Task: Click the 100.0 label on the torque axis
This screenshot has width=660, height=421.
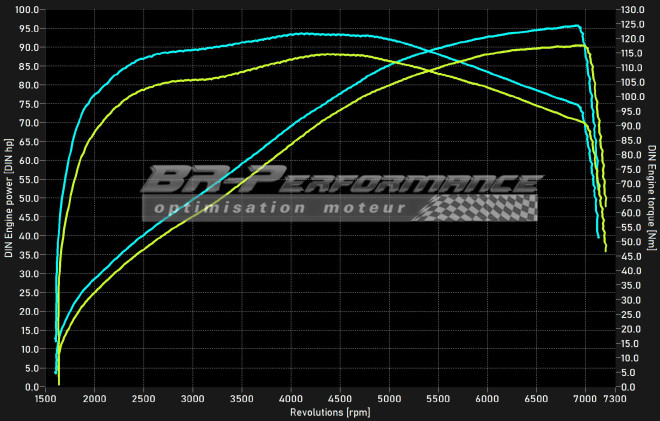Action: pos(632,97)
